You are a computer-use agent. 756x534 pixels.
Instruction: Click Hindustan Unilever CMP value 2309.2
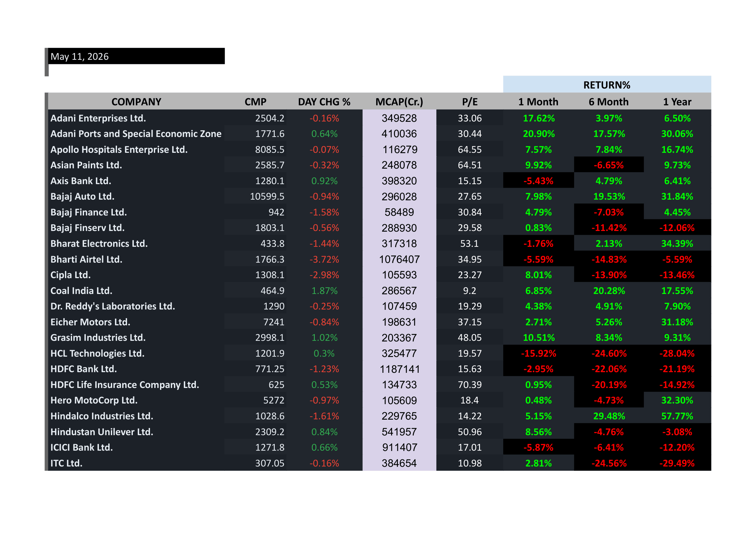270,432
